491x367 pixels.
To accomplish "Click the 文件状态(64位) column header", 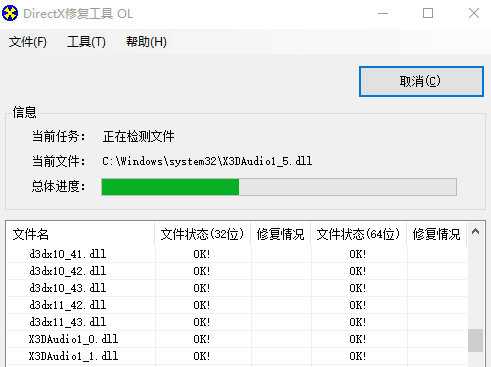I will pos(358,234).
